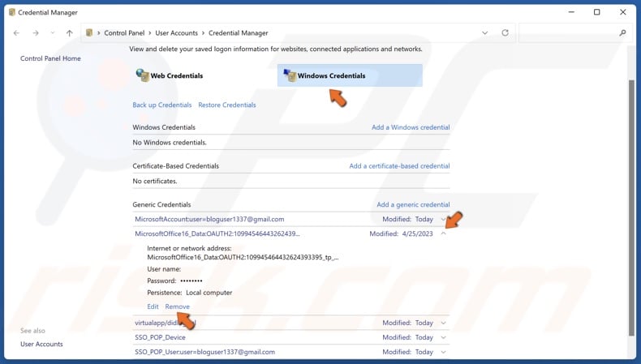This screenshot has width=641, height=364.
Task: Open SSO_POP_User:user=bloguser1337 credential entry
Action: point(204,352)
